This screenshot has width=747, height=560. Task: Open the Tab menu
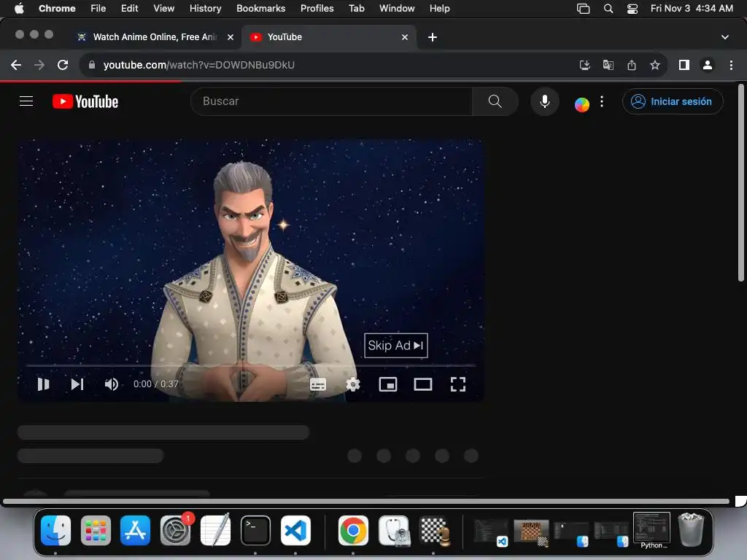(x=356, y=8)
